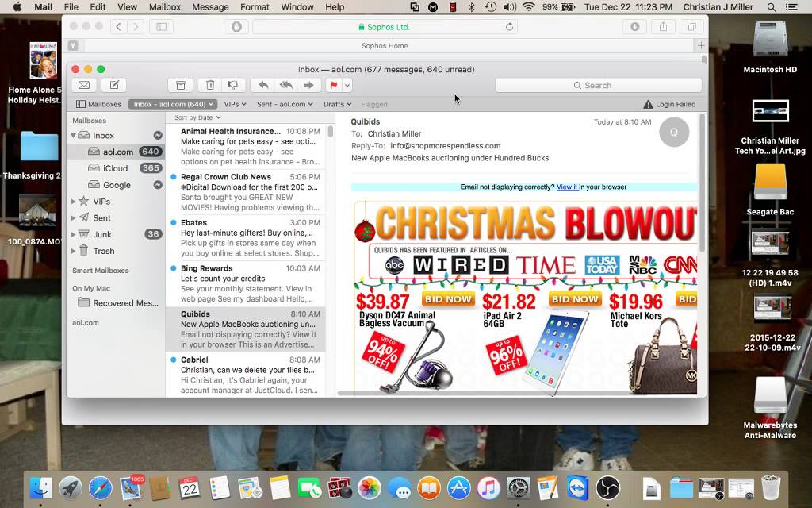This screenshot has height=508, width=812.
Task: Open the File menu
Action: (71, 6)
